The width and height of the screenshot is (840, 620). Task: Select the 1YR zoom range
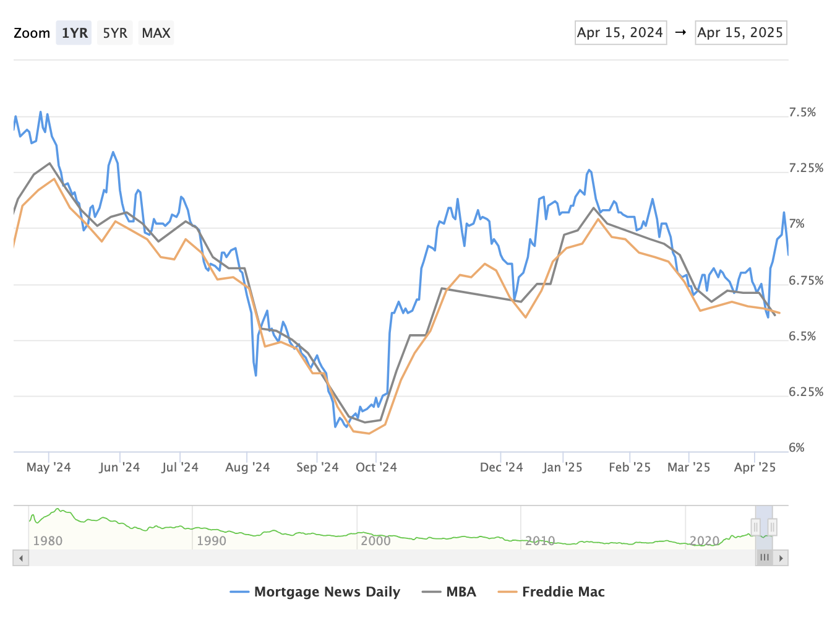click(74, 33)
